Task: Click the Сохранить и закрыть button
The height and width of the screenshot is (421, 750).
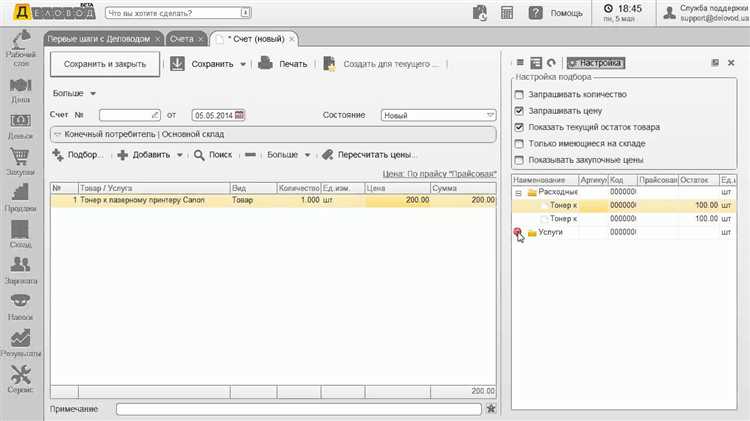Action: tap(105, 63)
